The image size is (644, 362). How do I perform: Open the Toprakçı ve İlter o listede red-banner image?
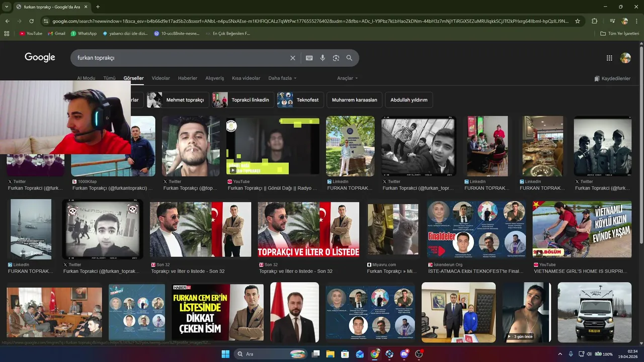(308, 229)
